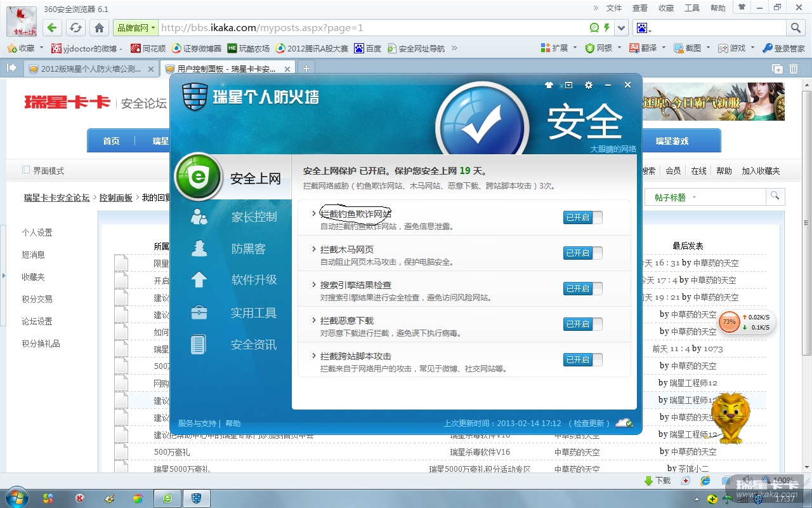Image resolution: width=812 pixels, height=508 pixels.
Task: Open the 短消息 link in forum sidebar
Action: [33, 255]
